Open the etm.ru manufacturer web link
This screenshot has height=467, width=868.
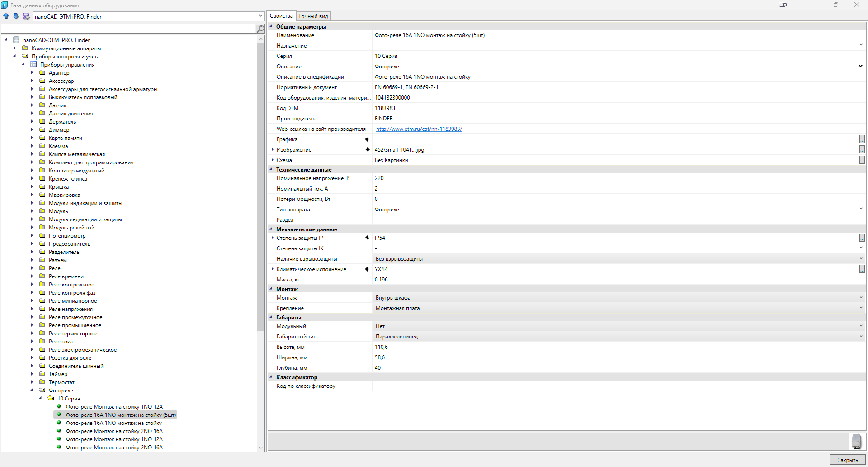pos(419,129)
